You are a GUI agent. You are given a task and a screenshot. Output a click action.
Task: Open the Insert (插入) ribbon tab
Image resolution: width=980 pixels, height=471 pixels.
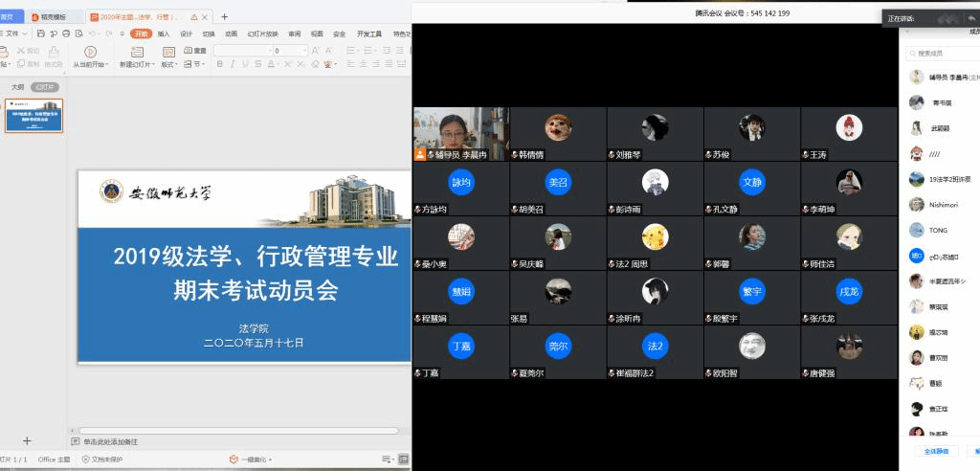click(164, 34)
